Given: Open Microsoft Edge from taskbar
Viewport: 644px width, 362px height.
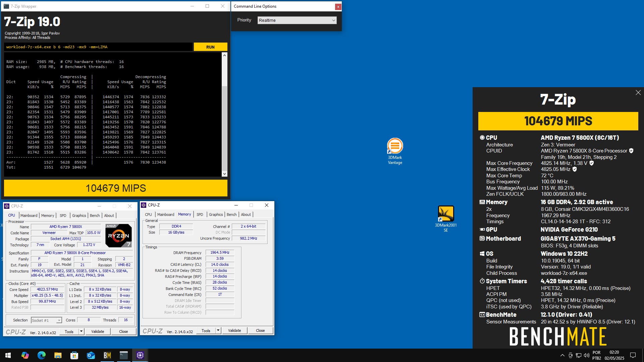Looking at the screenshot, I should 42,355.
